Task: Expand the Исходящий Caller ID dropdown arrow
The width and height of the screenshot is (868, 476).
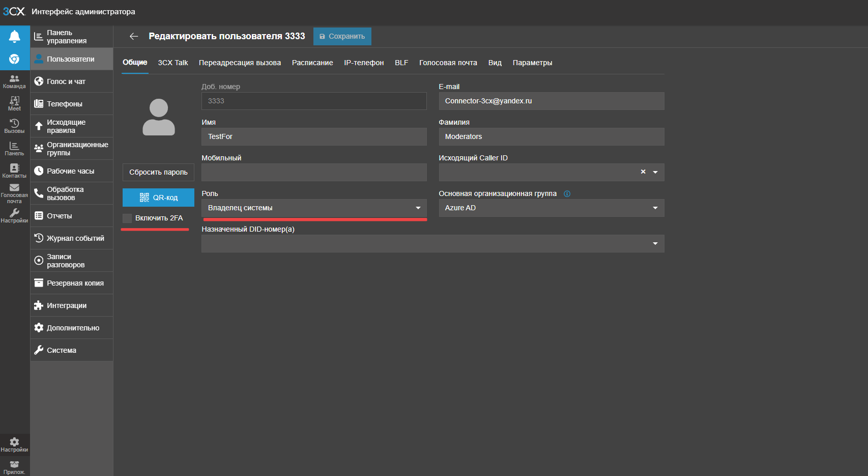Action: [655, 172]
